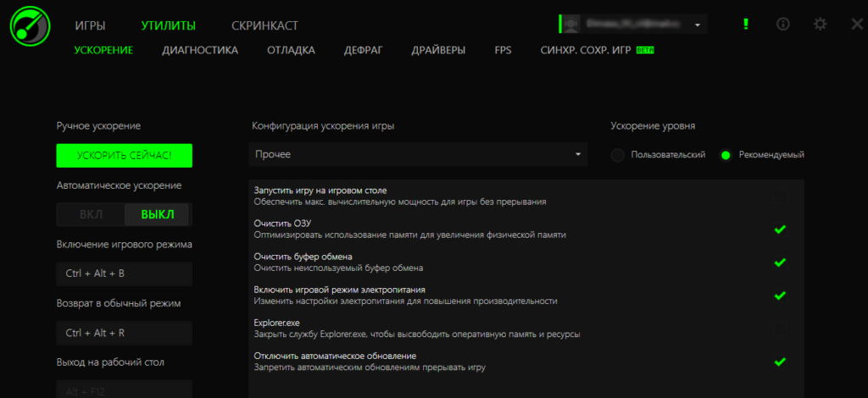Select the Рекомендуемый radio button

click(x=726, y=155)
